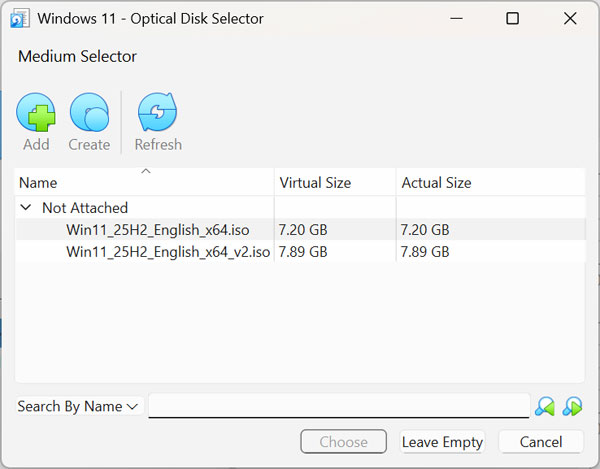
Task: Close the Optical Disk Selector window
Action: tap(570, 18)
